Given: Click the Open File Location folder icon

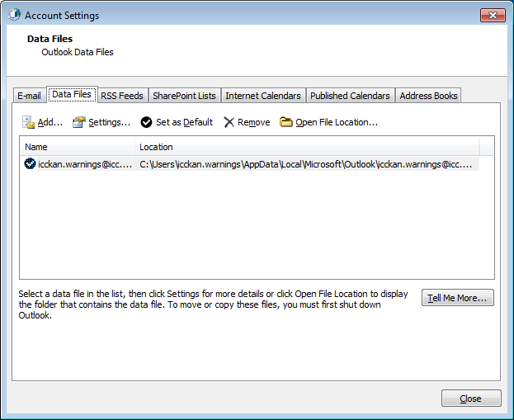Looking at the screenshot, I should [286, 122].
